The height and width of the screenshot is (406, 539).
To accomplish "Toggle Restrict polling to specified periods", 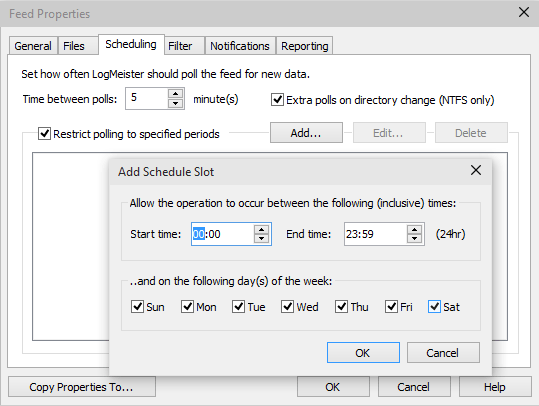I will click(44, 133).
